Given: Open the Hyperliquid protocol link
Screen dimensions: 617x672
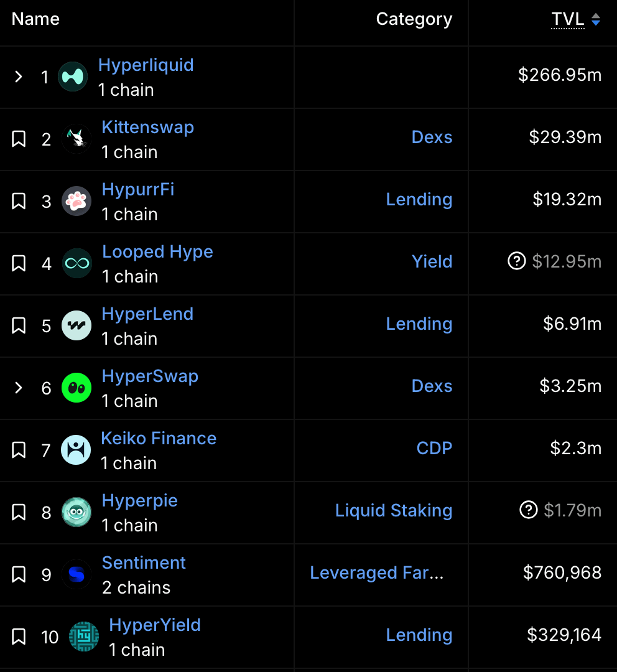Looking at the screenshot, I should 146,65.
